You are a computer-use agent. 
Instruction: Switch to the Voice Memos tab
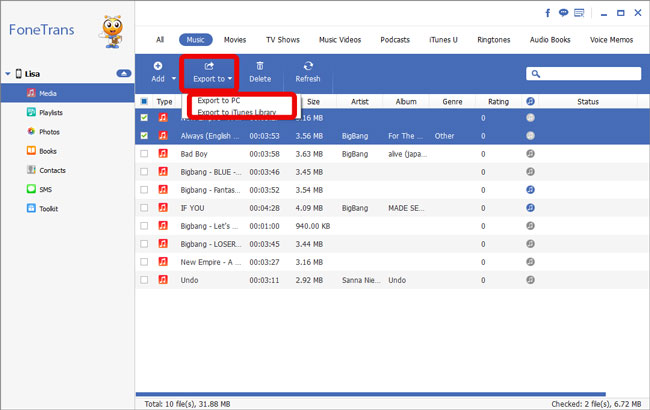pos(611,40)
